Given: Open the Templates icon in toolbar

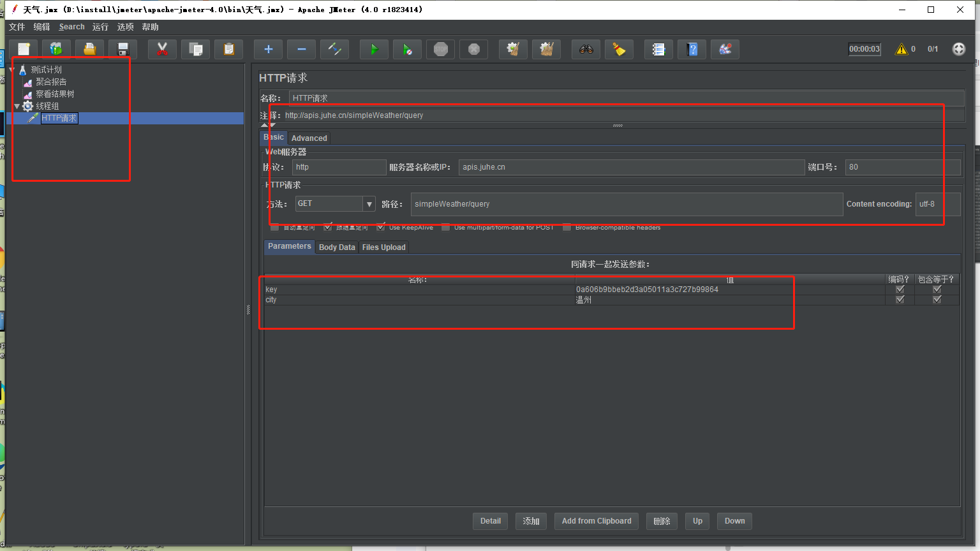Looking at the screenshot, I should coord(57,49).
